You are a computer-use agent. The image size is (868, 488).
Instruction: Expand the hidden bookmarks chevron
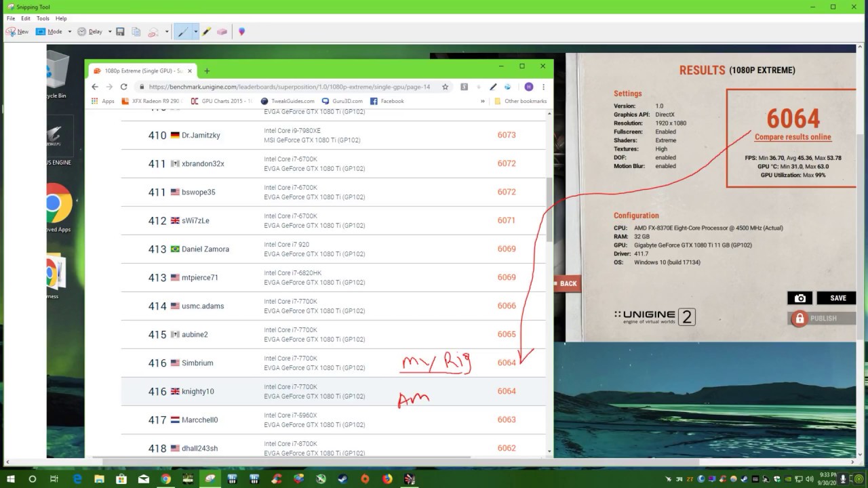click(x=483, y=101)
